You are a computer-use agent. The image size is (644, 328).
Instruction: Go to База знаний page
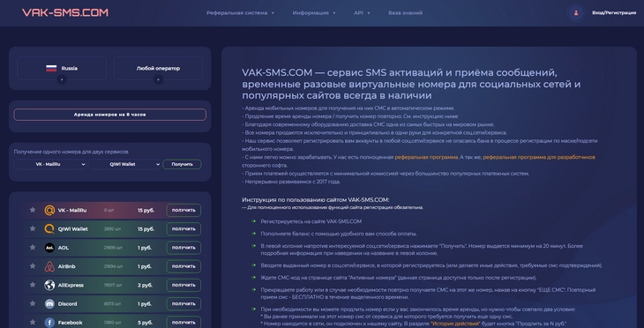click(x=406, y=12)
